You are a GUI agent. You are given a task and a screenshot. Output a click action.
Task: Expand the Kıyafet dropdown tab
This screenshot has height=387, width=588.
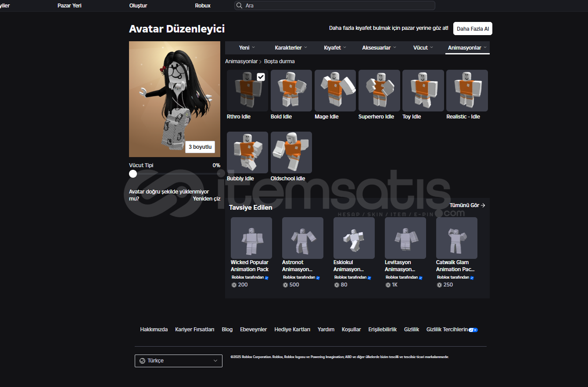335,48
